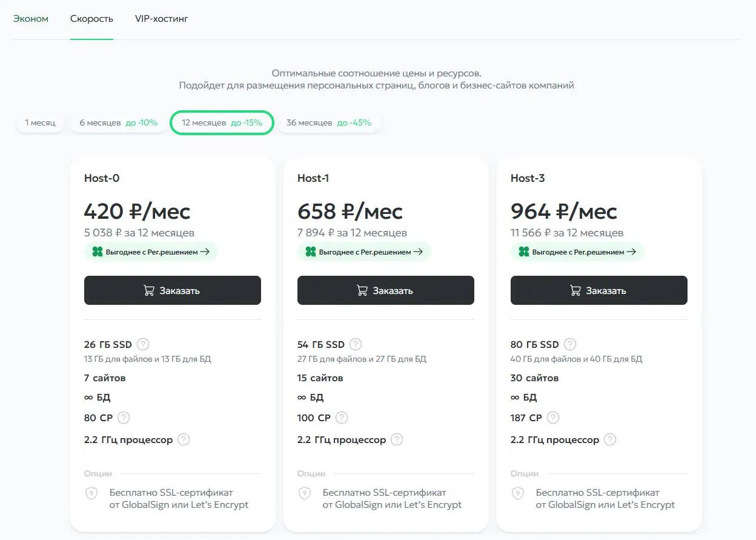Show tooltip for 187 CP
This screenshot has width=756, height=540.
[553, 418]
